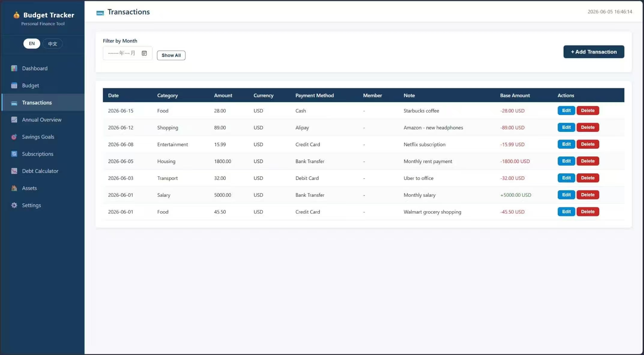Click the Budget calendar icon in sidebar

point(14,86)
